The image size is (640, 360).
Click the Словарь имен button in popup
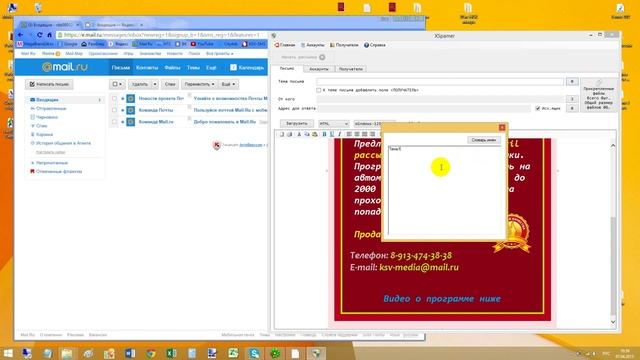[484, 140]
